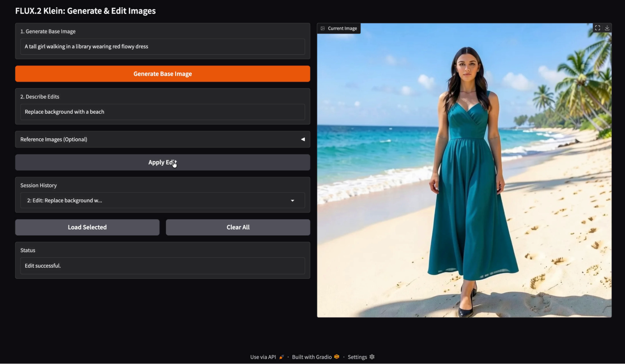The image size is (625, 364).
Task: Click the Load Selected button
Action: tap(87, 227)
